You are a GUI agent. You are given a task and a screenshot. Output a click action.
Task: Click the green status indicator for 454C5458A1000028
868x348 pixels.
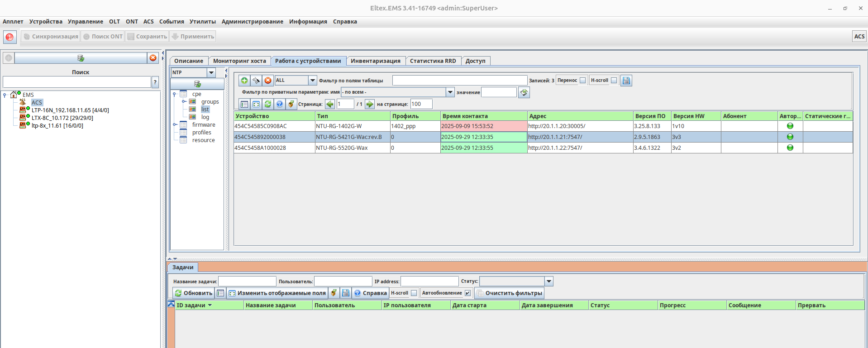coord(790,148)
